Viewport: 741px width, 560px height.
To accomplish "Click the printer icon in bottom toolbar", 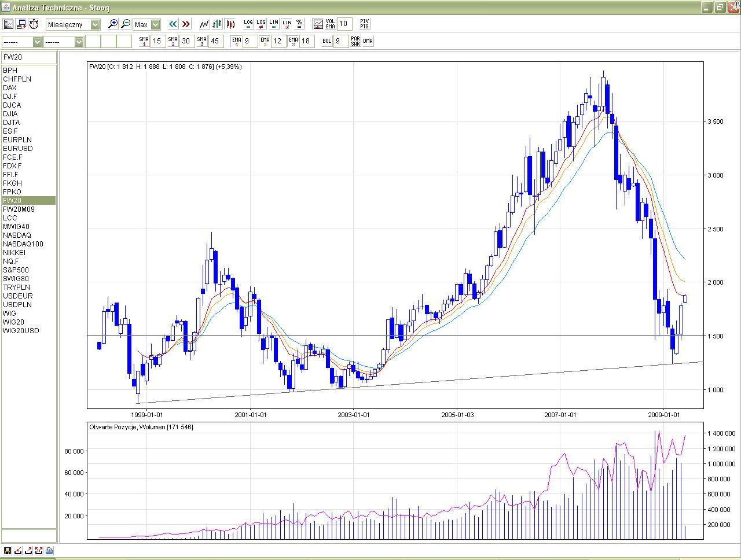I will [x=49, y=551].
